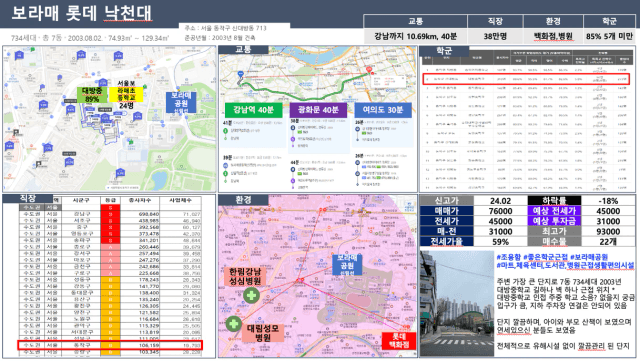Open the 학군 section header above the school table
640x361 pixels.
[444, 51]
